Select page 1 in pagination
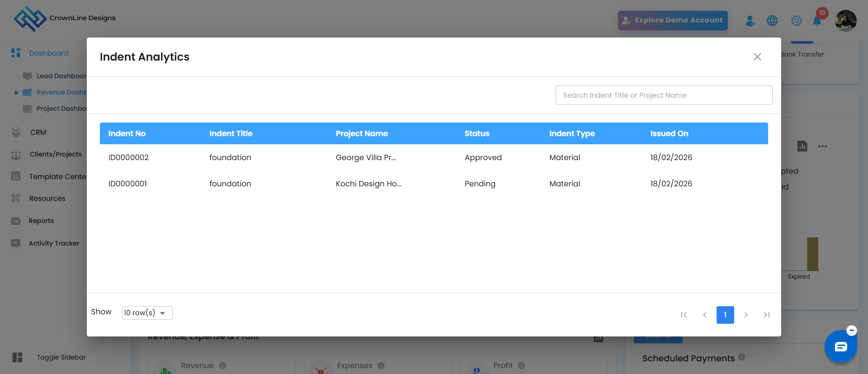The height and width of the screenshot is (374, 868). pyautogui.click(x=725, y=315)
